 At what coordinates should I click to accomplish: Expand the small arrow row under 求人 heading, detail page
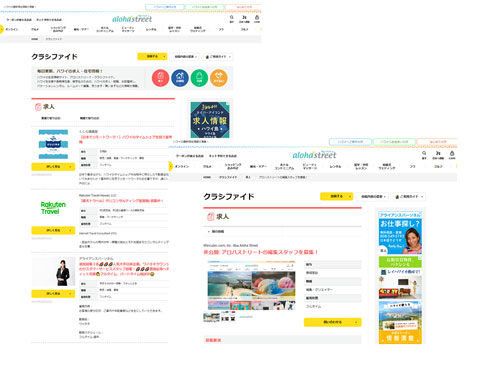coord(216,231)
